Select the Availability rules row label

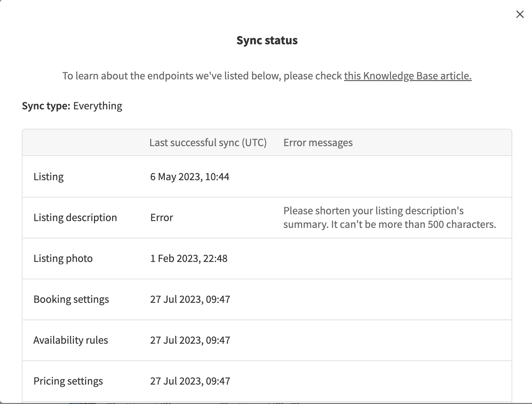71,340
